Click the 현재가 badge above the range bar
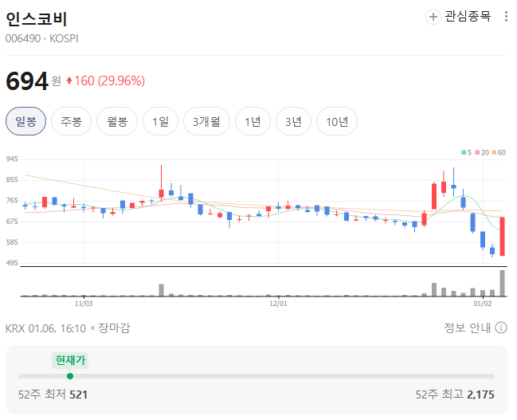The image size is (517, 420). point(70,360)
